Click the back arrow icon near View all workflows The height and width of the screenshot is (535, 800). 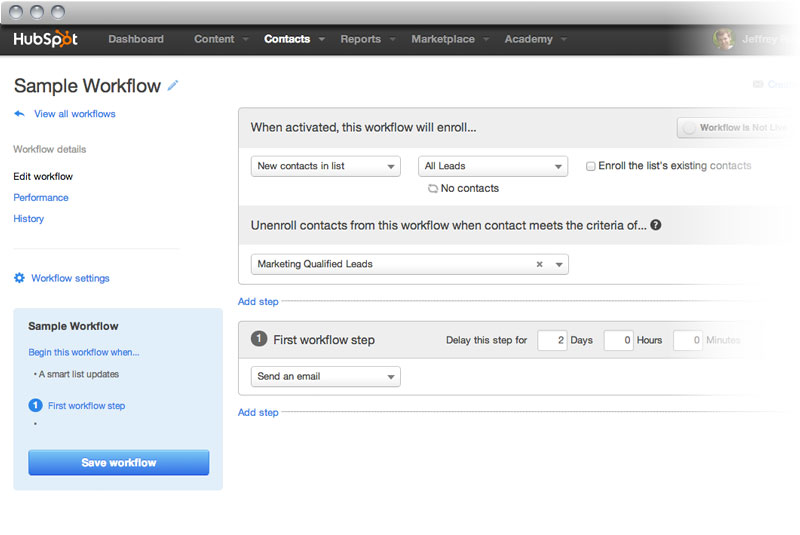(x=19, y=114)
